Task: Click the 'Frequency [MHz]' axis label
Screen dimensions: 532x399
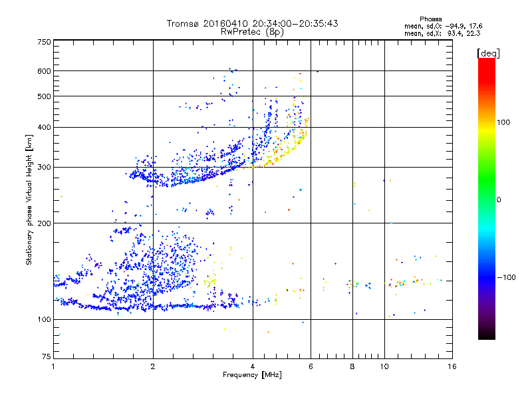Action: [252, 375]
